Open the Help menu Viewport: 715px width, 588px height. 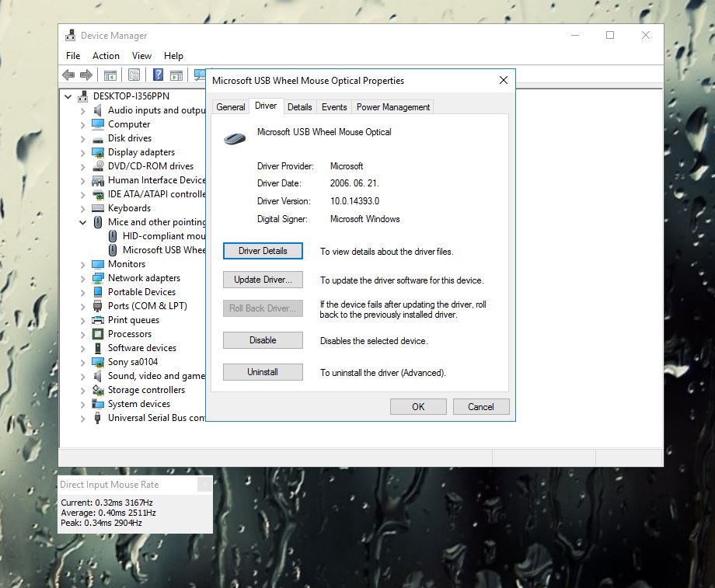pos(173,56)
